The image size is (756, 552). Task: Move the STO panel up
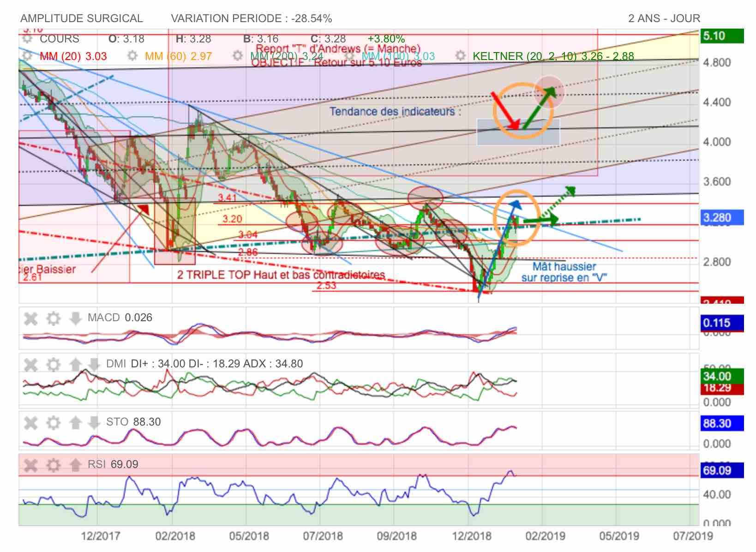click(75, 423)
